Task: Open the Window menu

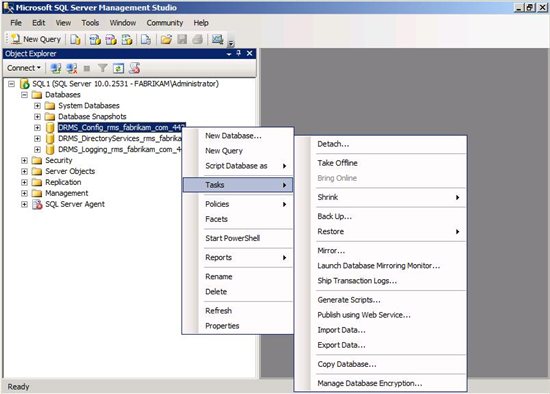Action: click(123, 23)
